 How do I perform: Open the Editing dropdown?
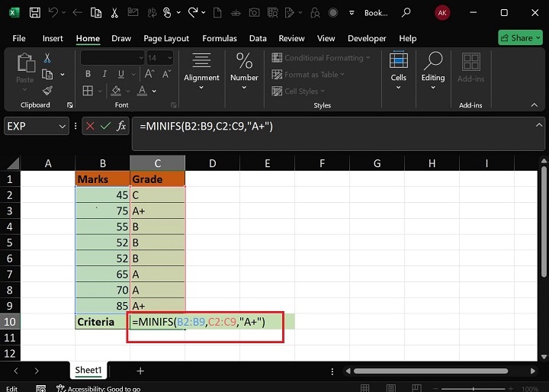pos(433,88)
